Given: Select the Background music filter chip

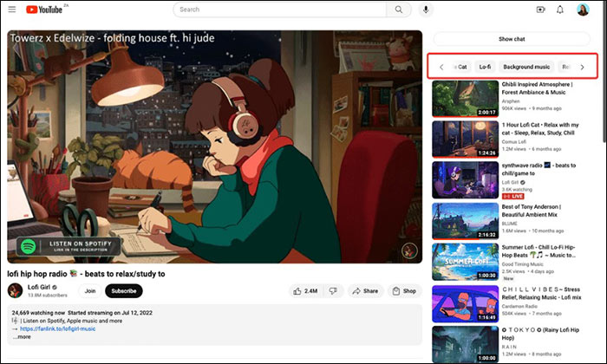Looking at the screenshot, I should pyautogui.click(x=526, y=67).
